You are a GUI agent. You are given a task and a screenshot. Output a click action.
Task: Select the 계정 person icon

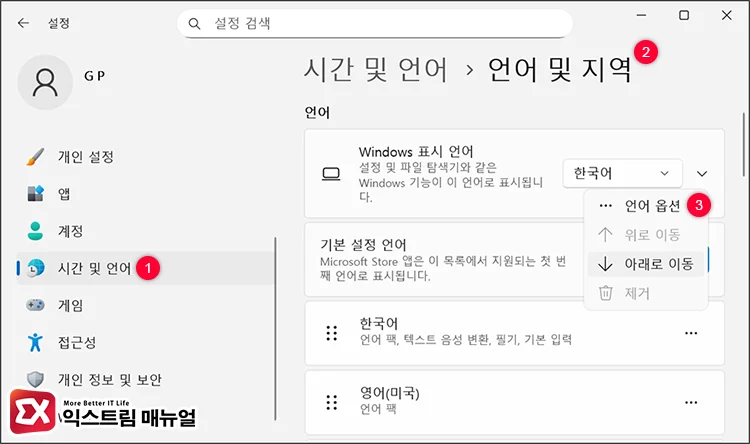click(35, 231)
